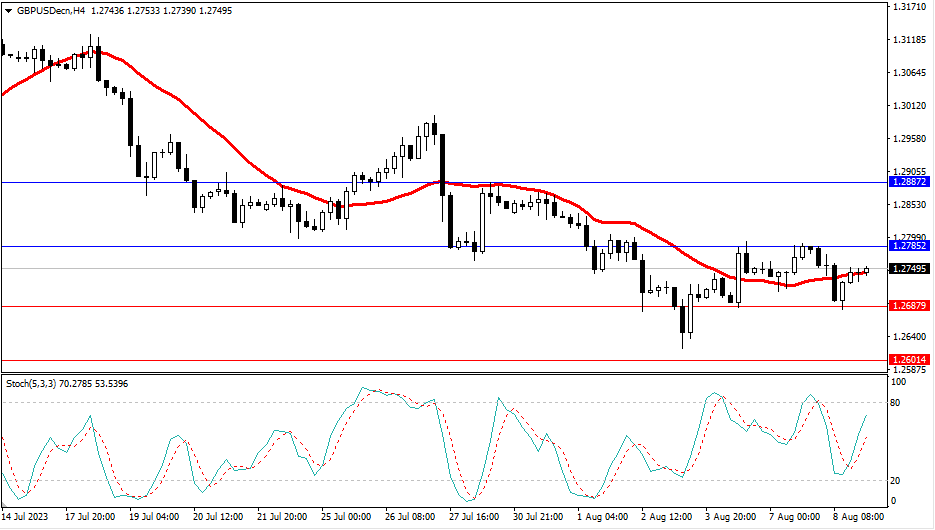Click the current price tag 1.27495
The width and height of the screenshot is (935, 530).
[909, 269]
